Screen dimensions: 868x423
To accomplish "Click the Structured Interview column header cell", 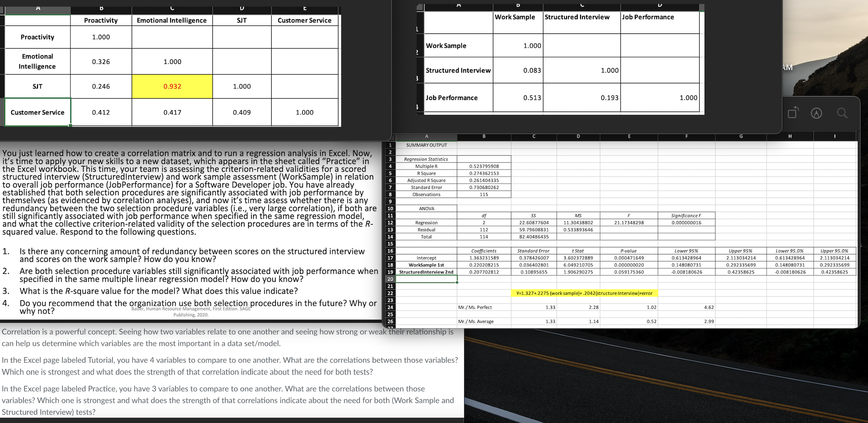I will (582, 22).
